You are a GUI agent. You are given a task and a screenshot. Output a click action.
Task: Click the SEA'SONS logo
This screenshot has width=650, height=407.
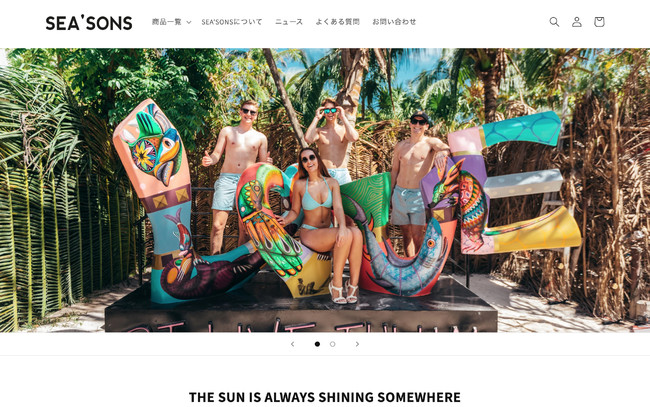click(89, 23)
